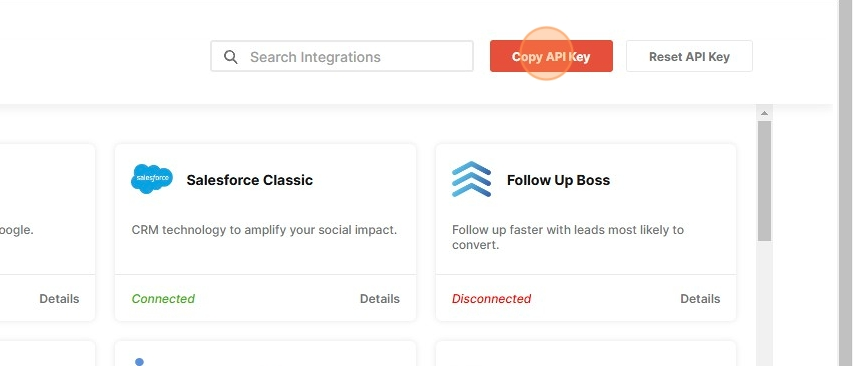
Task: Copy the API key with the red button
Action: tap(551, 56)
